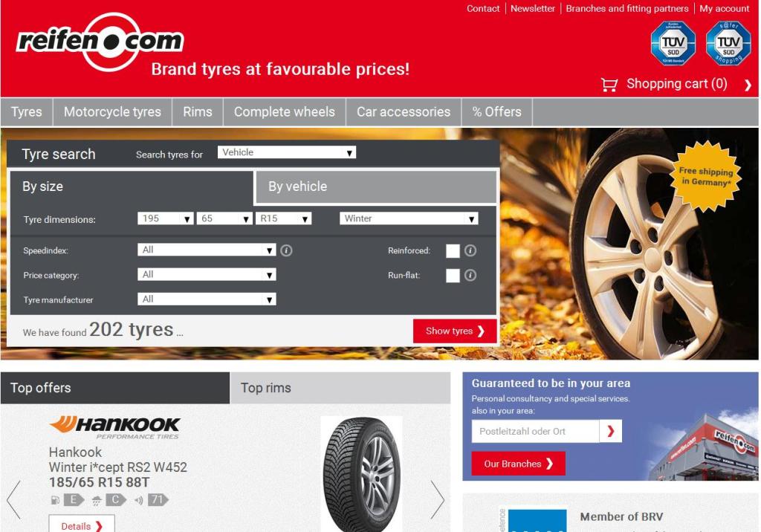Click the noise level 71 label icon

pyautogui.click(x=152, y=500)
